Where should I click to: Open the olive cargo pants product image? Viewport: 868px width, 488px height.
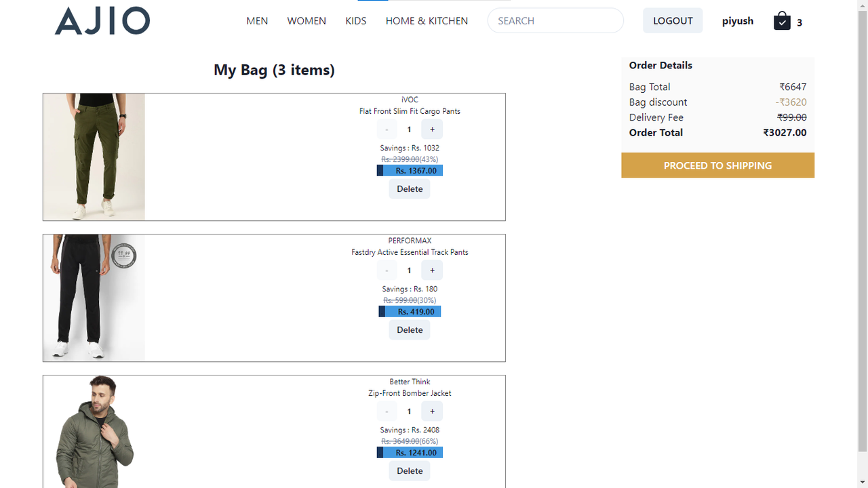(x=94, y=157)
